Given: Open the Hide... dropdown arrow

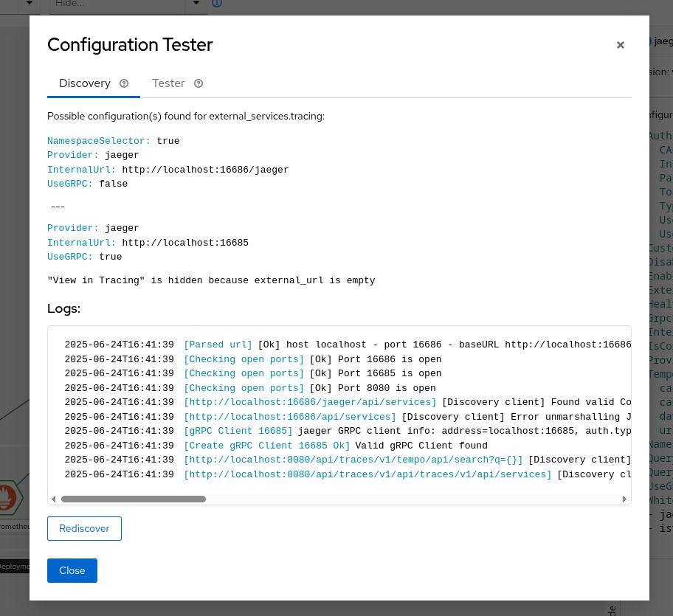Looking at the screenshot, I should pos(196,4).
